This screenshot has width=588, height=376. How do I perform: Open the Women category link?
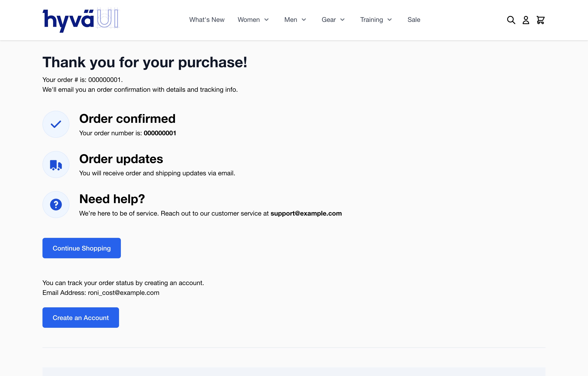pos(249,20)
